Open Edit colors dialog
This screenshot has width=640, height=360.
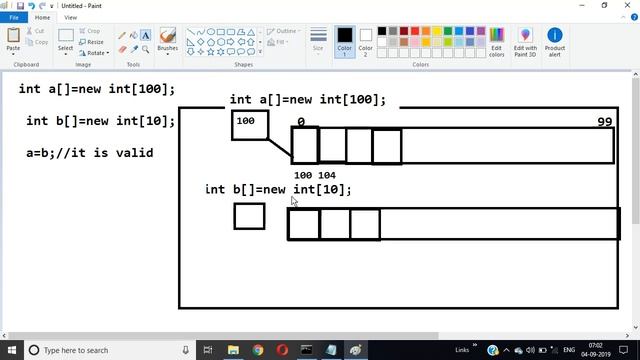(x=496, y=42)
